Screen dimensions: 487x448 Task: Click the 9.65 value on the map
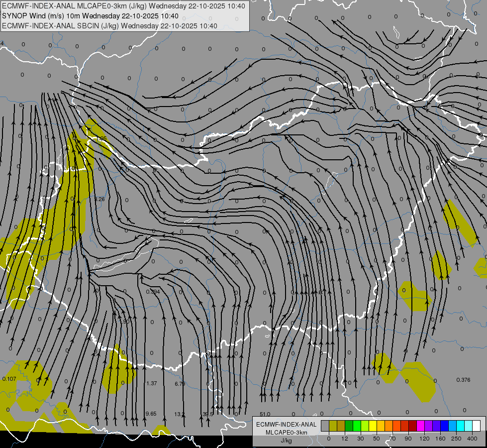[x=151, y=414]
